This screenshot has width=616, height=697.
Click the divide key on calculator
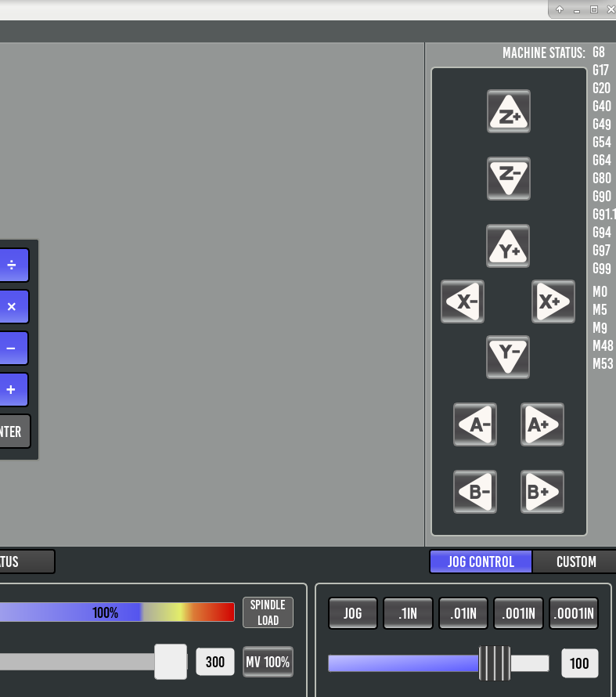point(13,265)
